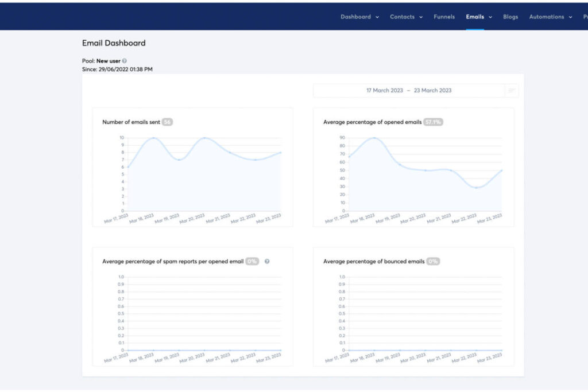Go to Blogs in navigation bar
Viewport: 588px width, 392px height.
tap(510, 17)
